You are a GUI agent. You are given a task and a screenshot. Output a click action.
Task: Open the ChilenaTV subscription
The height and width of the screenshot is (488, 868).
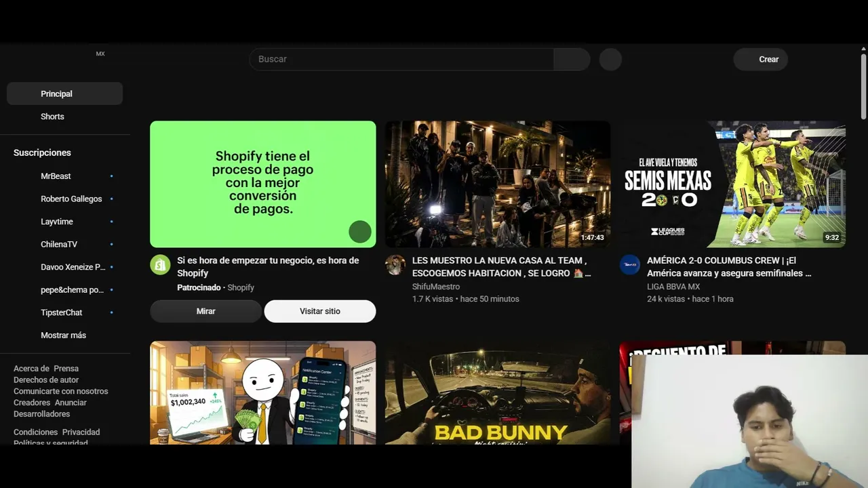(64, 244)
